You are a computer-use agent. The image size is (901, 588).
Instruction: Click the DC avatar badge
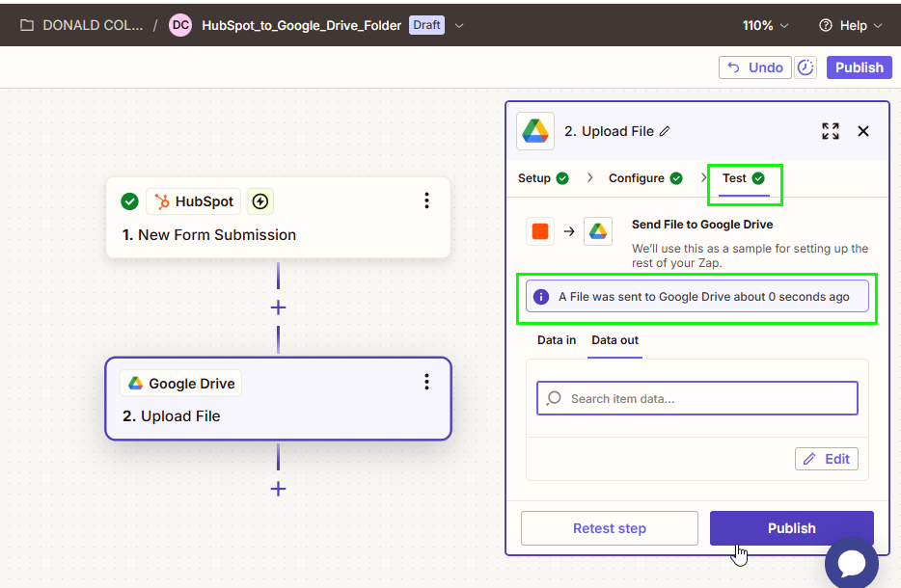coord(180,25)
